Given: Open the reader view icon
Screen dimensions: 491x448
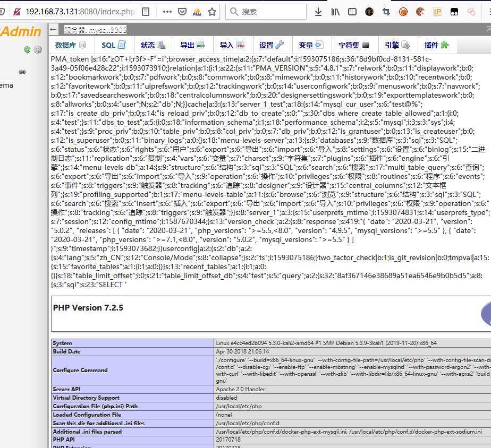Looking at the screenshot, I should click(146, 12).
